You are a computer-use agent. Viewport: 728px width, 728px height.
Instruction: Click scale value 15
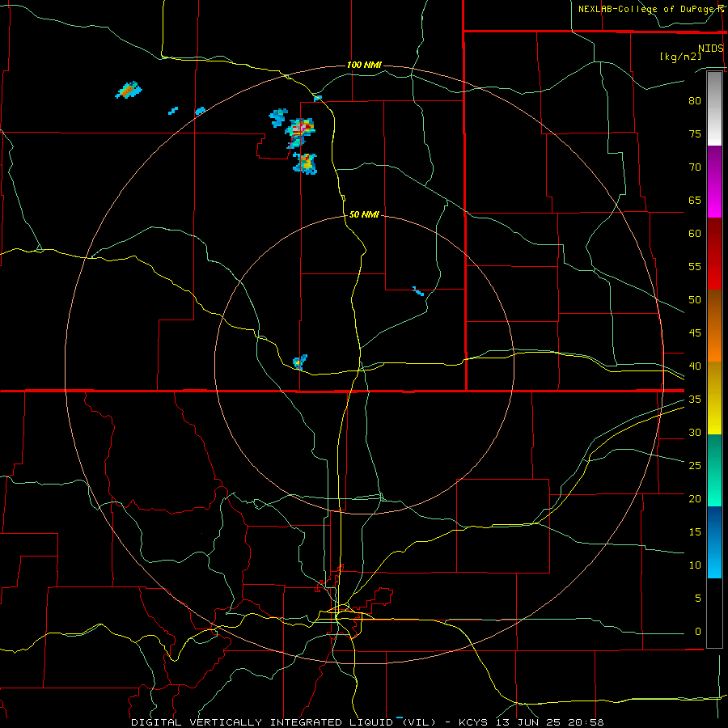click(x=695, y=532)
